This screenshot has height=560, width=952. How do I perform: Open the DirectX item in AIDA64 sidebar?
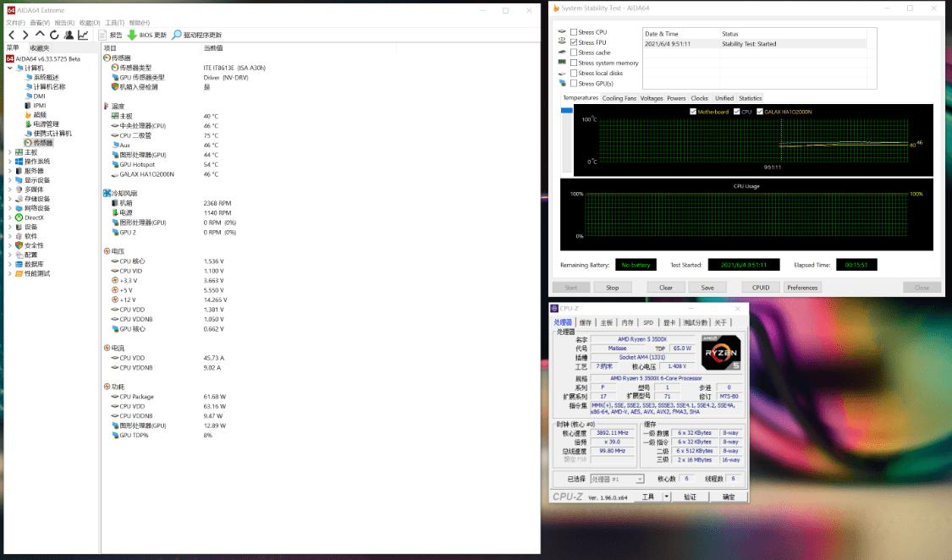pos(30,217)
